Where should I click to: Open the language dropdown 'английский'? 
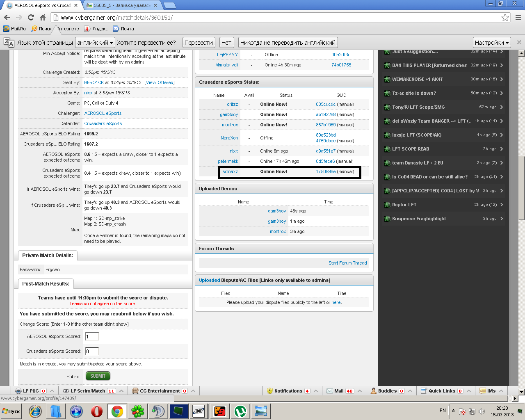pos(95,42)
